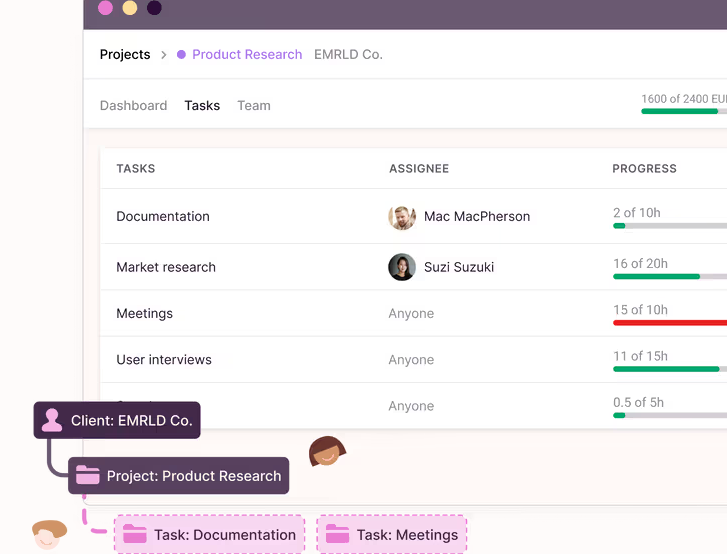727x554 pixels.
Task: Click the folder icon in Task: Documentation tag
Action: coord(135,534)
